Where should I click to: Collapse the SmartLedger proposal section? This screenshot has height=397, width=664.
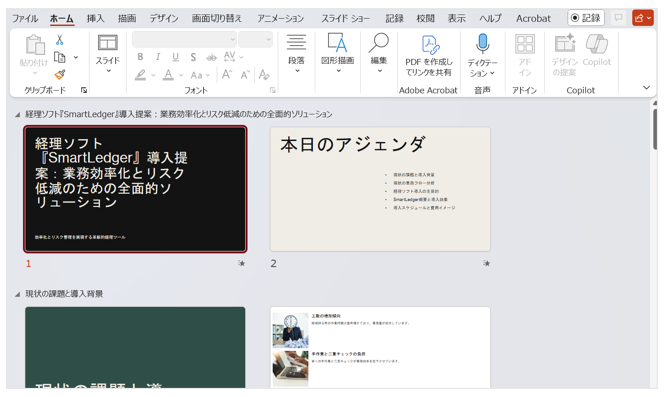tap(17, 114)
